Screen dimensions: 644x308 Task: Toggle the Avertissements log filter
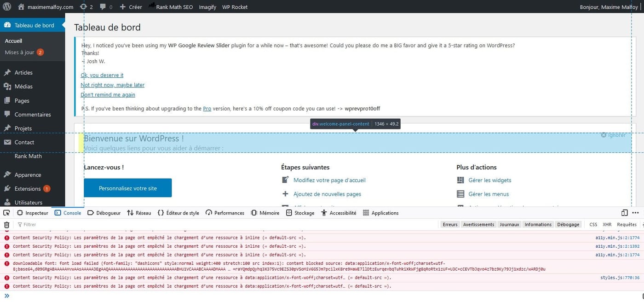pyautogui.click(x=478, y=224)
